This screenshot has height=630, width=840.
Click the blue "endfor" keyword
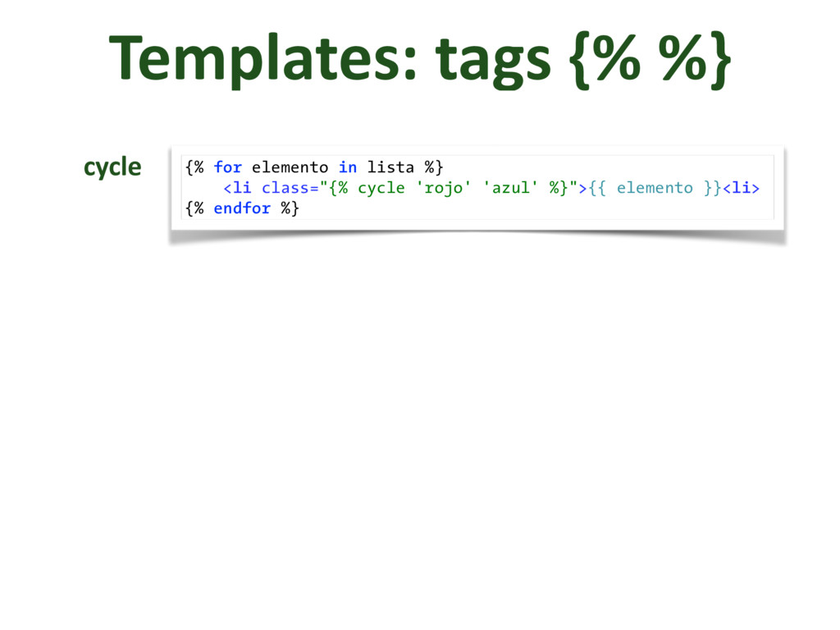pyautogui.click(x=241, y=208)
